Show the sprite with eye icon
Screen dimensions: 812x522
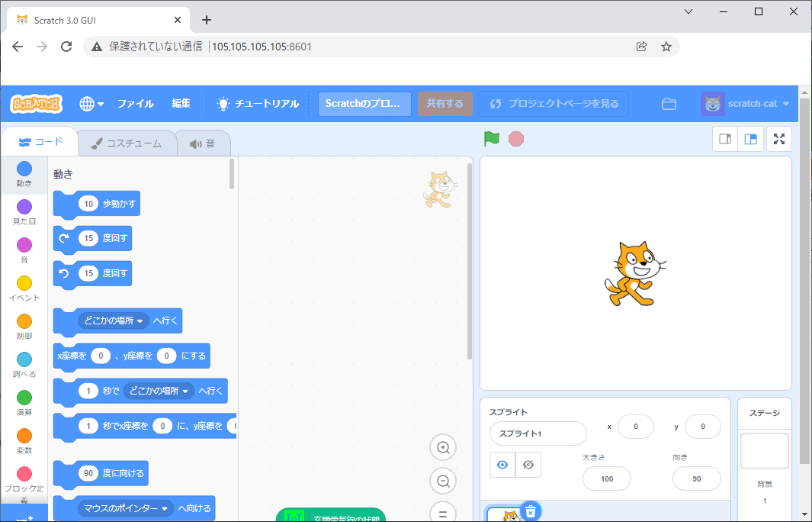pos(502,465)
